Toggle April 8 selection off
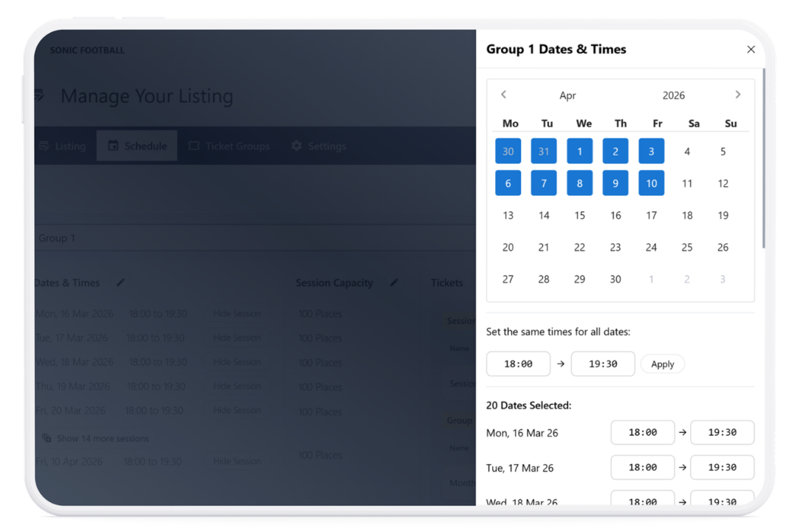This screenshot has height=532, width=798. click(x=580, y=183)
